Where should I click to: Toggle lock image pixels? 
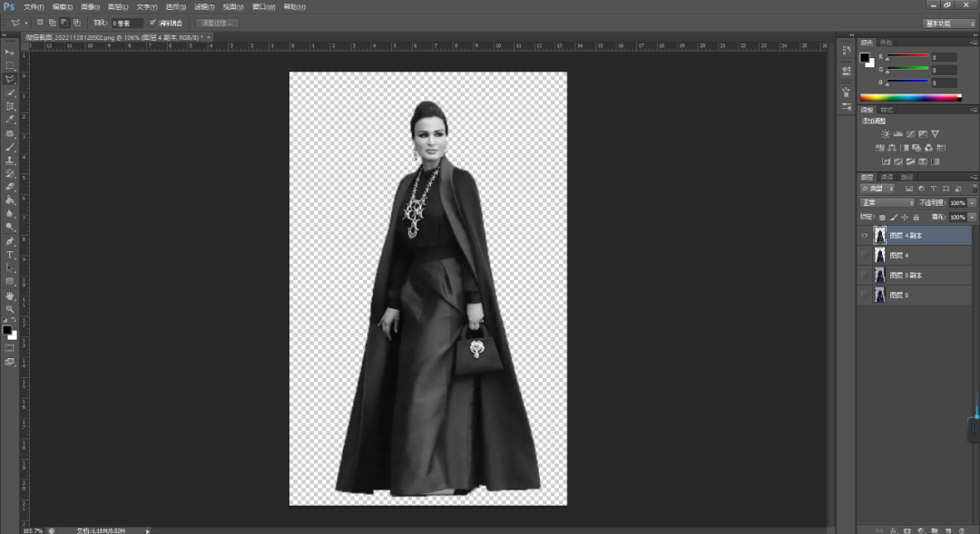tap(894, 218)
